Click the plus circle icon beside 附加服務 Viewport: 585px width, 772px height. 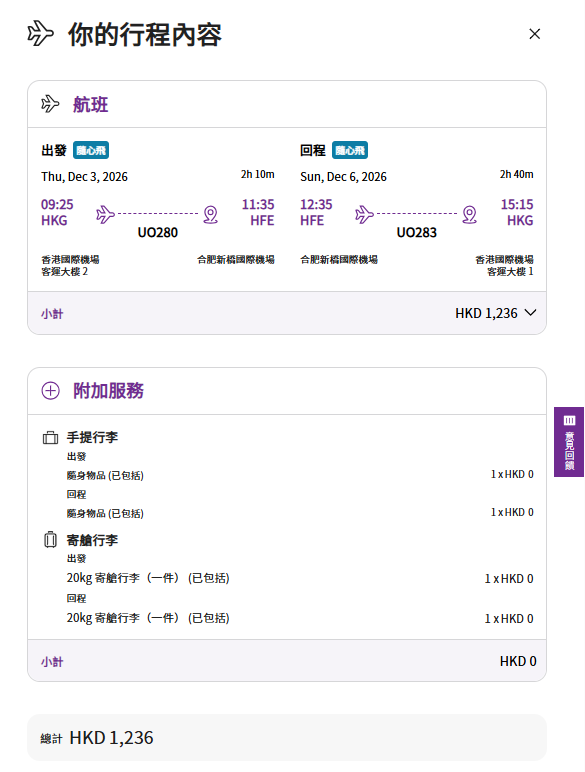pyautogui.click(x=50, y=390)
